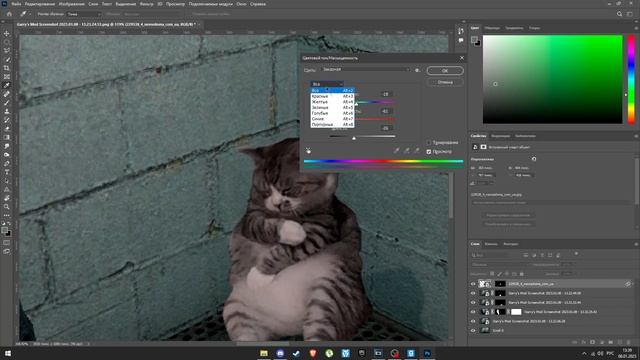640x360 pixels.
Task: Hide the Слой 0 layer
Action: tap(473, 331)
